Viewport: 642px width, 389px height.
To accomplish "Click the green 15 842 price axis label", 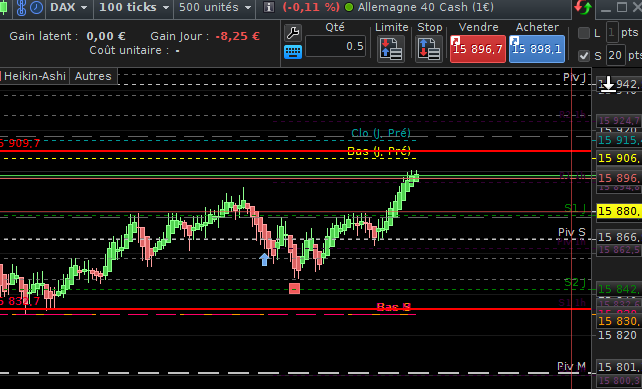I will coord(619,289).
